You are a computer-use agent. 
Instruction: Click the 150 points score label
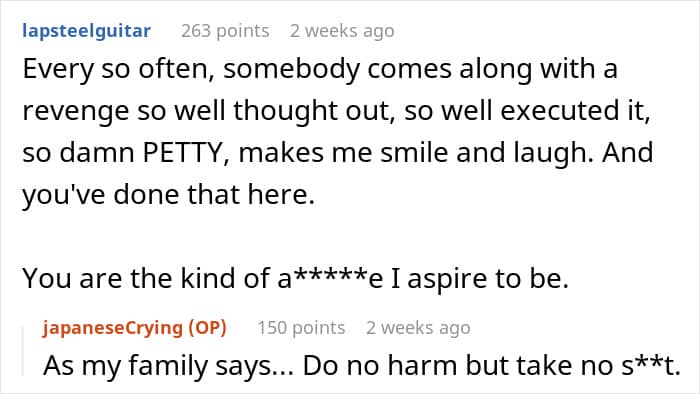click(x=301, y=328)
